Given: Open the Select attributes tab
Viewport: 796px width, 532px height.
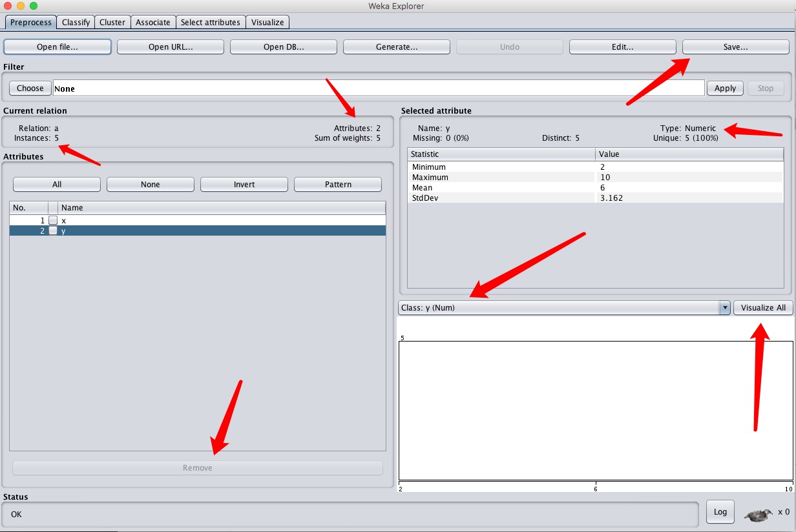Looking at the screenshot, I should click(x=211, y=22).
